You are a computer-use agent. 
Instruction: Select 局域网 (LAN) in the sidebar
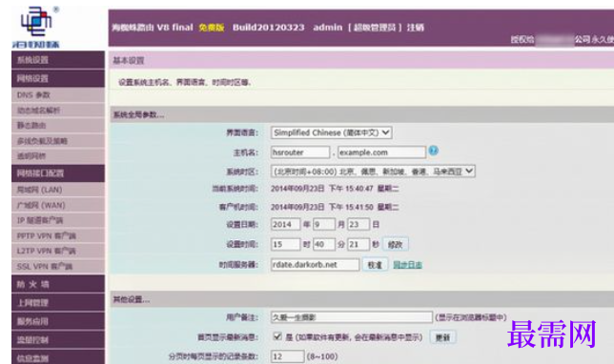(58, 190)
